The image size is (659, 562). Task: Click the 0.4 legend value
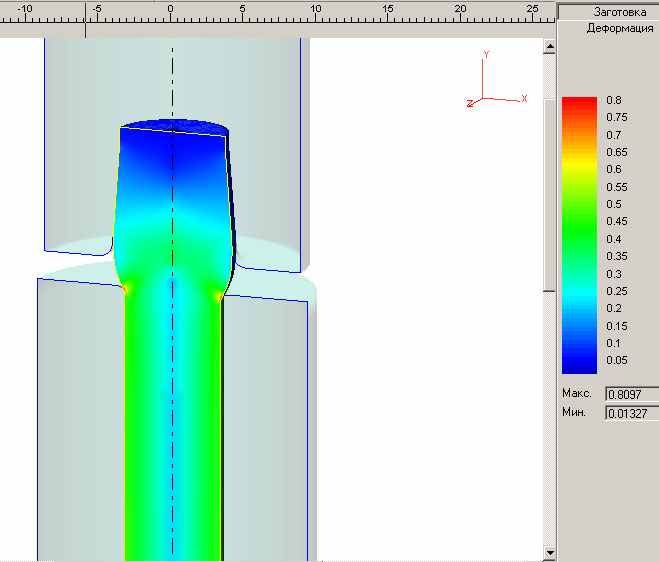[614, 239]
